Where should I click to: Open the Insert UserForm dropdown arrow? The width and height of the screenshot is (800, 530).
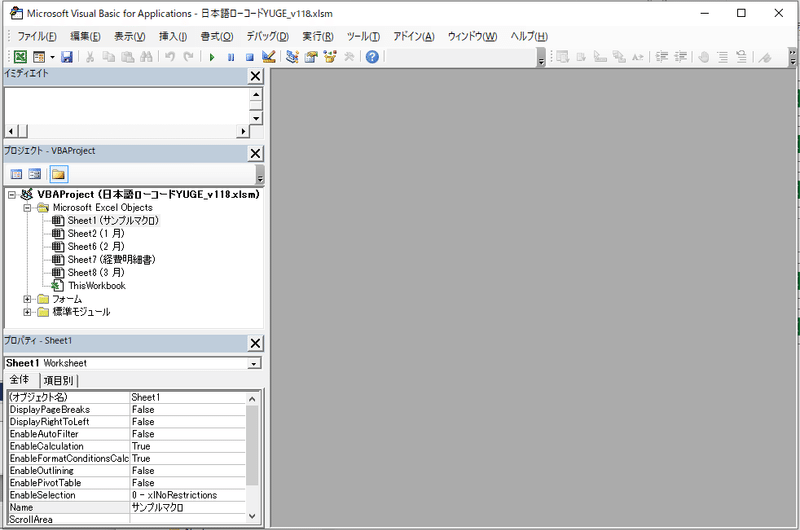[x=52, y=57]
